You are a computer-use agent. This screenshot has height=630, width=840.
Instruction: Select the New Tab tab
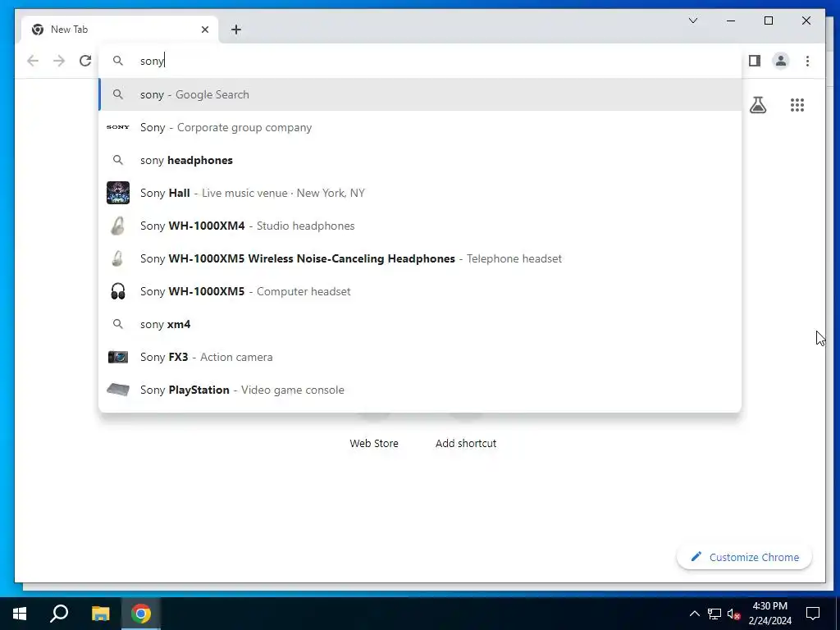(120, 30)
